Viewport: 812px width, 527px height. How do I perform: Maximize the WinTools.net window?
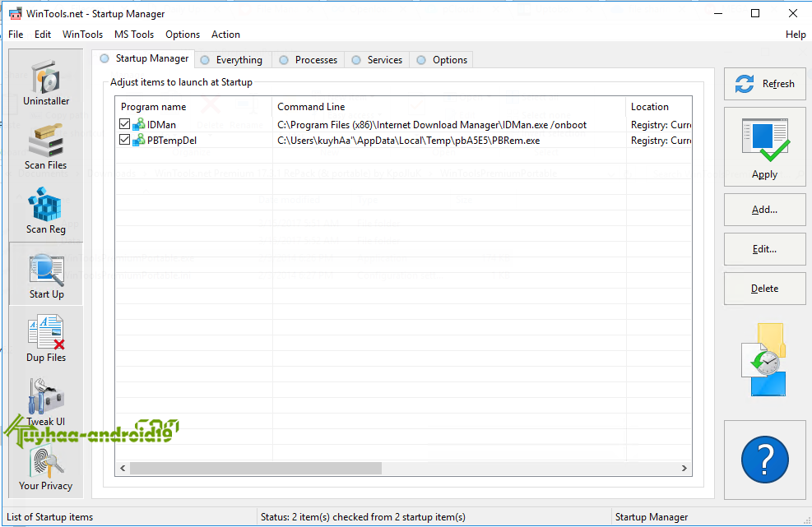[755, 13]
